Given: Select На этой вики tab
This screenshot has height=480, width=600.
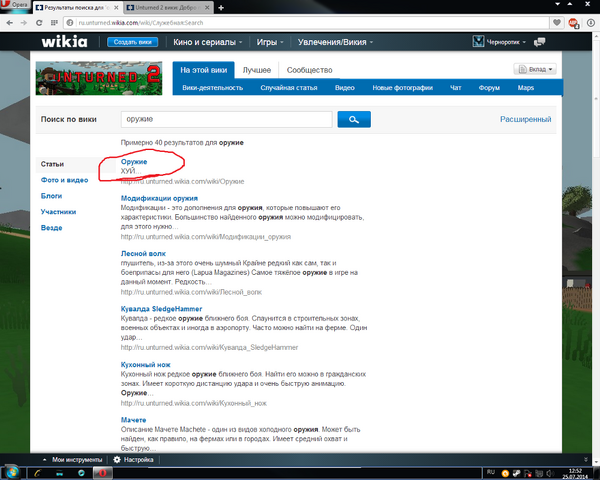Looking at the screenshot, I should [204, 70].
